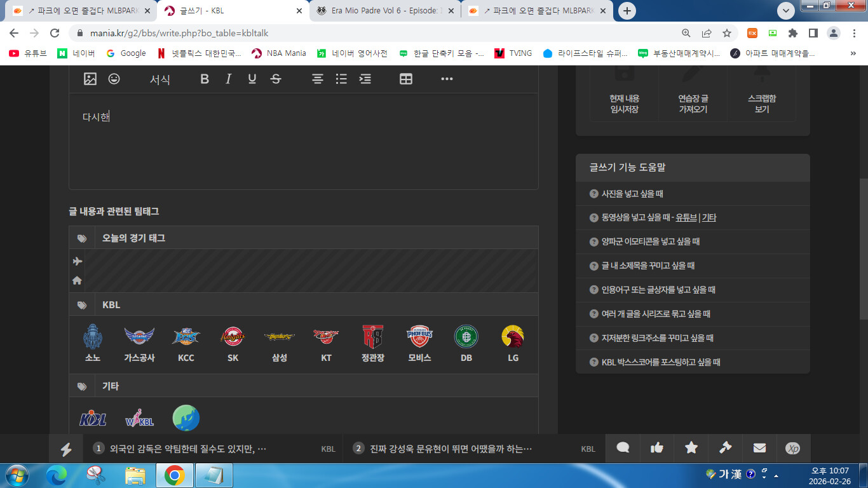Open the 네이버 영어사전 bookmark
The height and width of the screenshot is (488, 868).
[353, 53]
